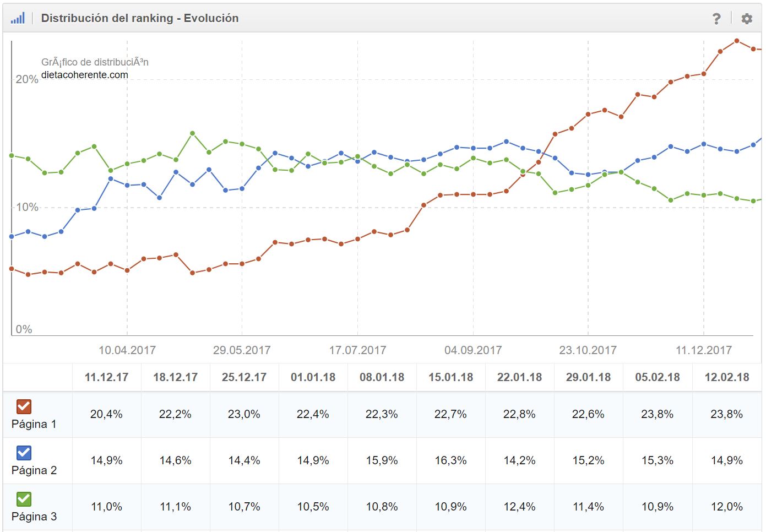Screen dimensions: 766x532
Task: Open the help question mark icon
Action: coord(716,19)
